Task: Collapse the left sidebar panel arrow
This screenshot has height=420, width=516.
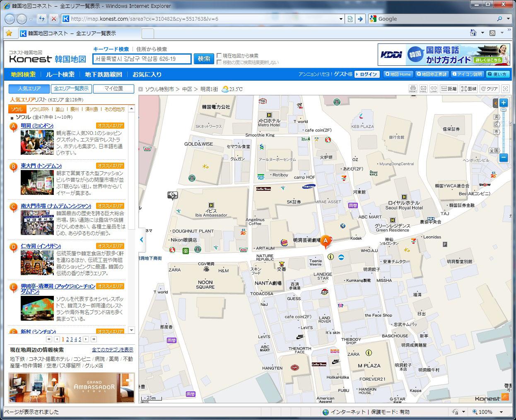Action: click(142, 239)
